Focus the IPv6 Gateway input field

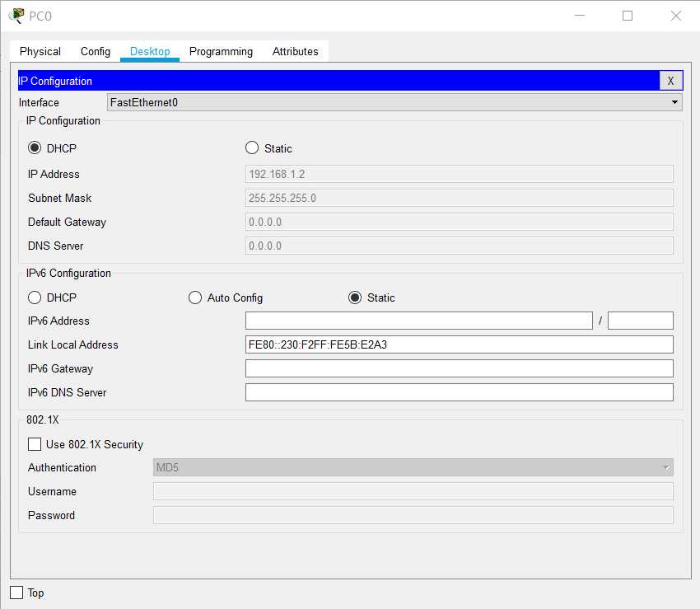tap(459, 368)
